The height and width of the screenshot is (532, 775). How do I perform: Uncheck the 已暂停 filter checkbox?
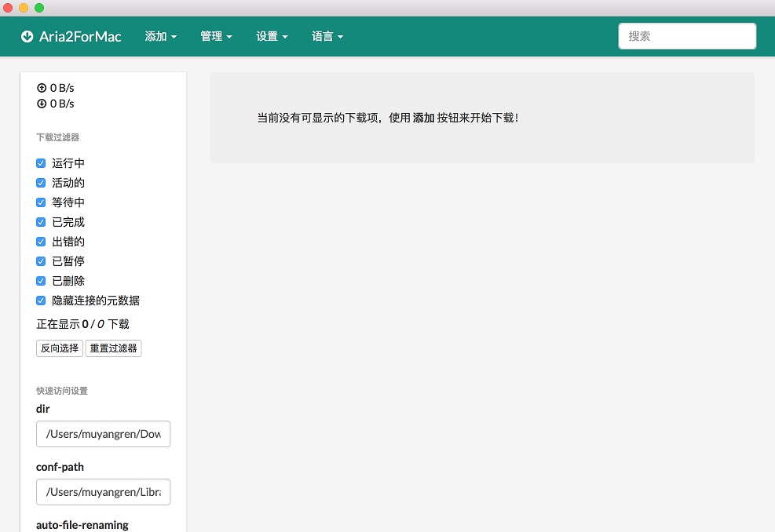pos(41,261)
